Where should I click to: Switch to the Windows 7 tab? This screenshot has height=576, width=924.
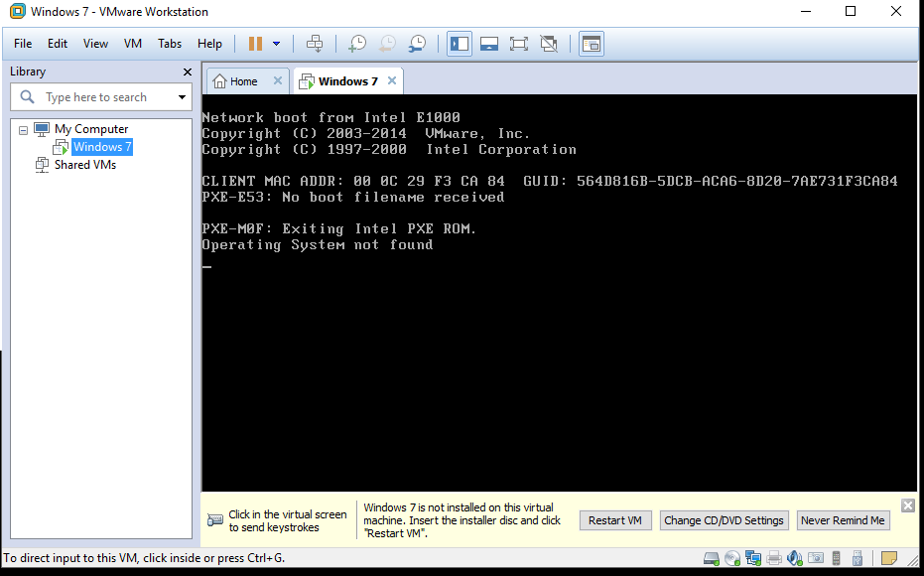tap(347, 81)
